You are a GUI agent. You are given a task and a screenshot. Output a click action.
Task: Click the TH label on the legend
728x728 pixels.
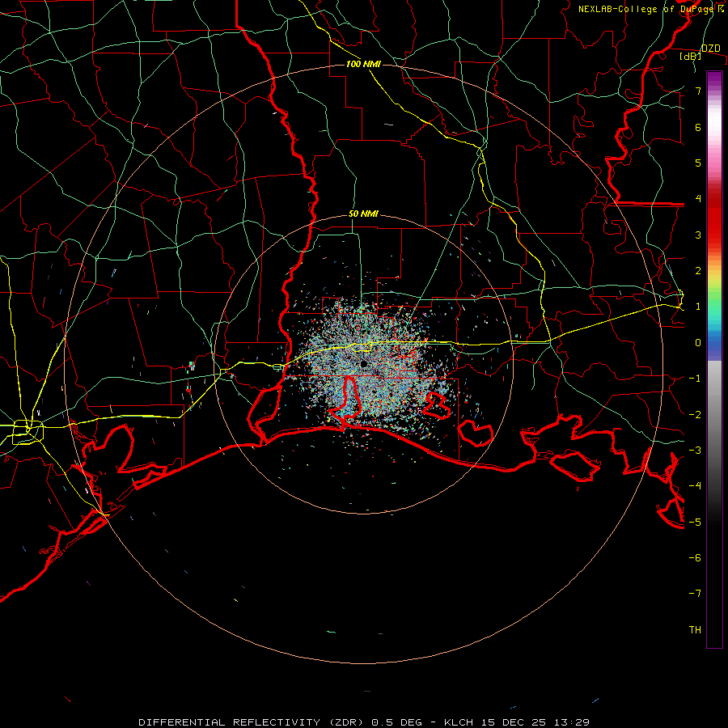695,630
